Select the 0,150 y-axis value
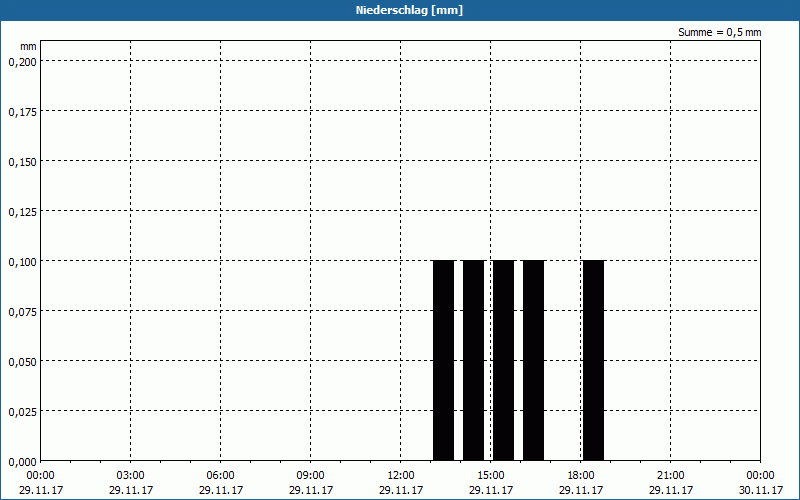Screen dimensions: 800x500 (x=22, y=162)
